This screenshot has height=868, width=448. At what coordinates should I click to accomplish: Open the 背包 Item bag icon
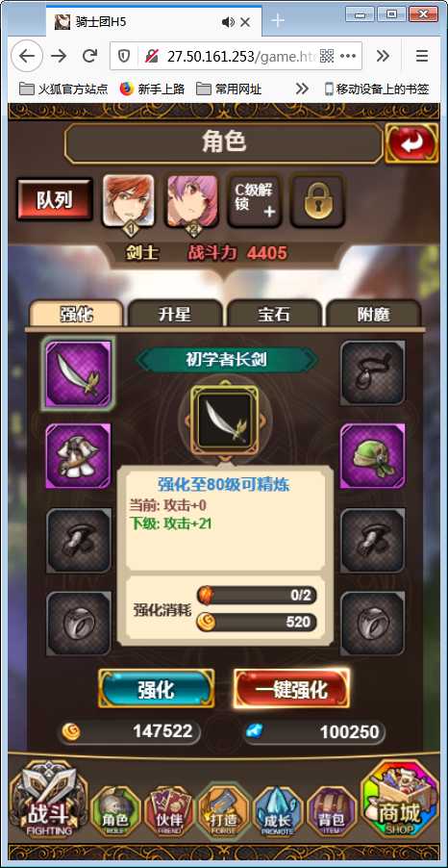click(332, 811)
